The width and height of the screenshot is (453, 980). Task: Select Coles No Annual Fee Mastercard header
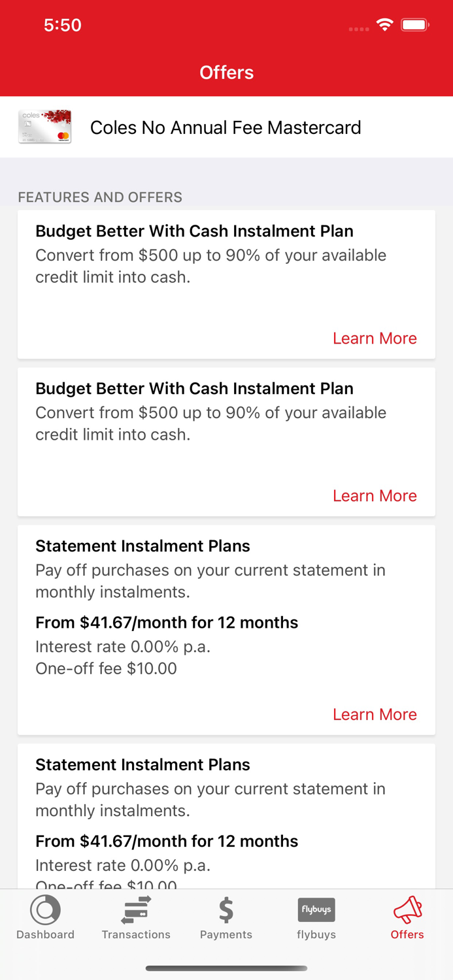tap(226, 127)
